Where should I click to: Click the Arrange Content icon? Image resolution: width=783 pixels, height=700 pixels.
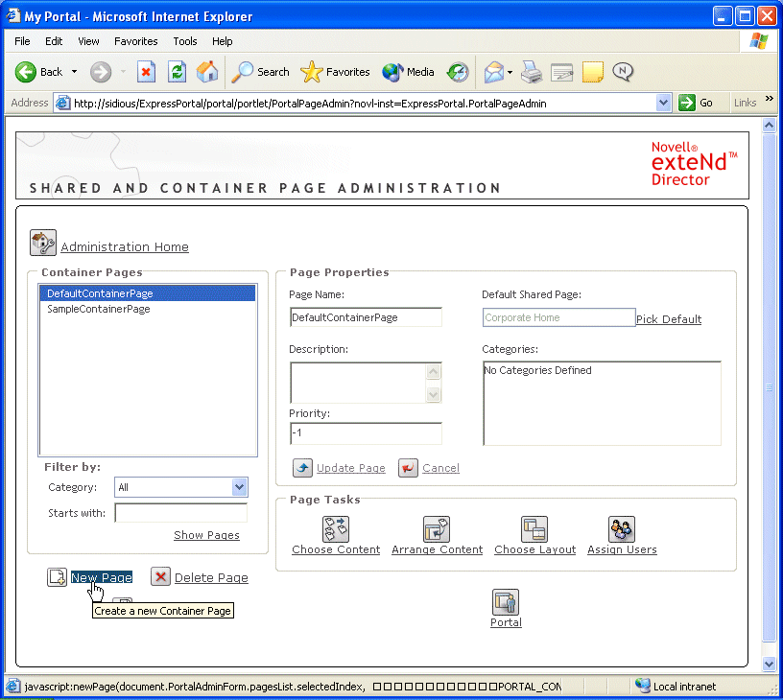tap(437, 529)
